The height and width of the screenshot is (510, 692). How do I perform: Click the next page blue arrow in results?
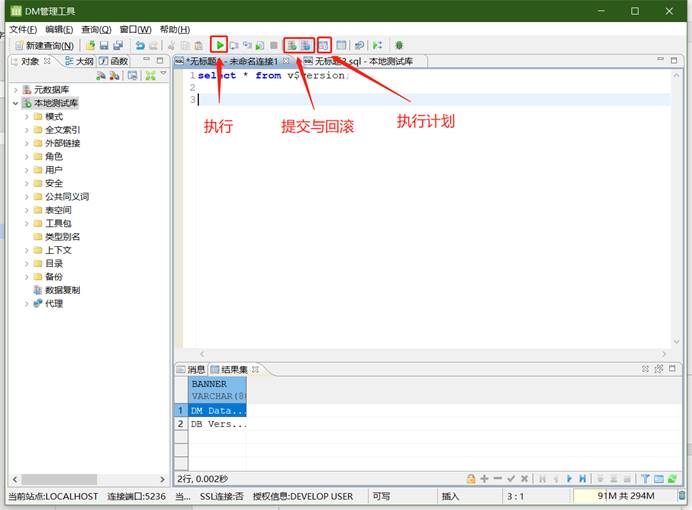tap(569, 479)
